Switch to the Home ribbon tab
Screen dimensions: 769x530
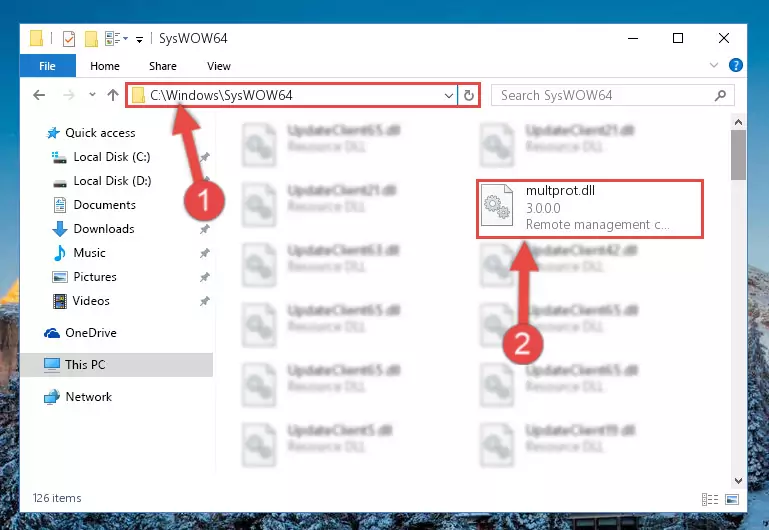point(104,66)
